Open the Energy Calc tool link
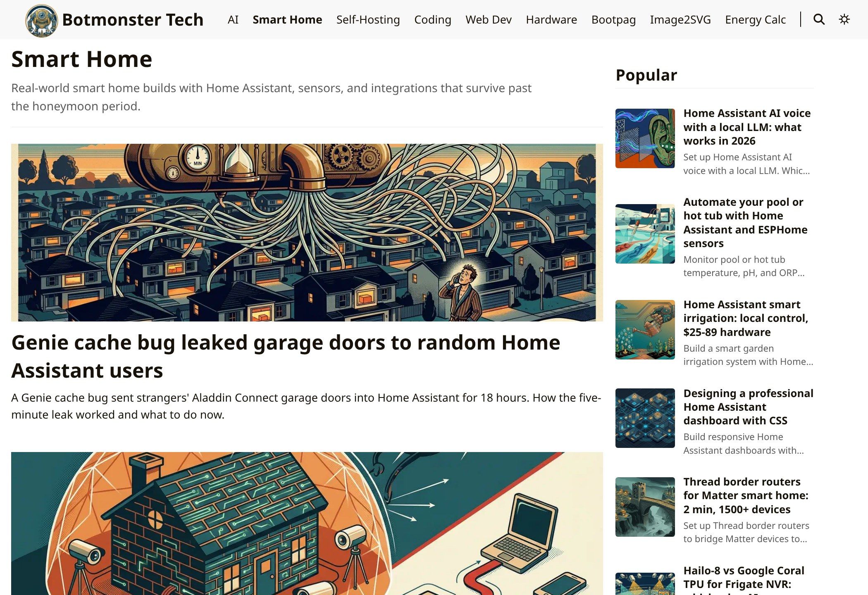 pyautogui.click(x=755, y=19)
